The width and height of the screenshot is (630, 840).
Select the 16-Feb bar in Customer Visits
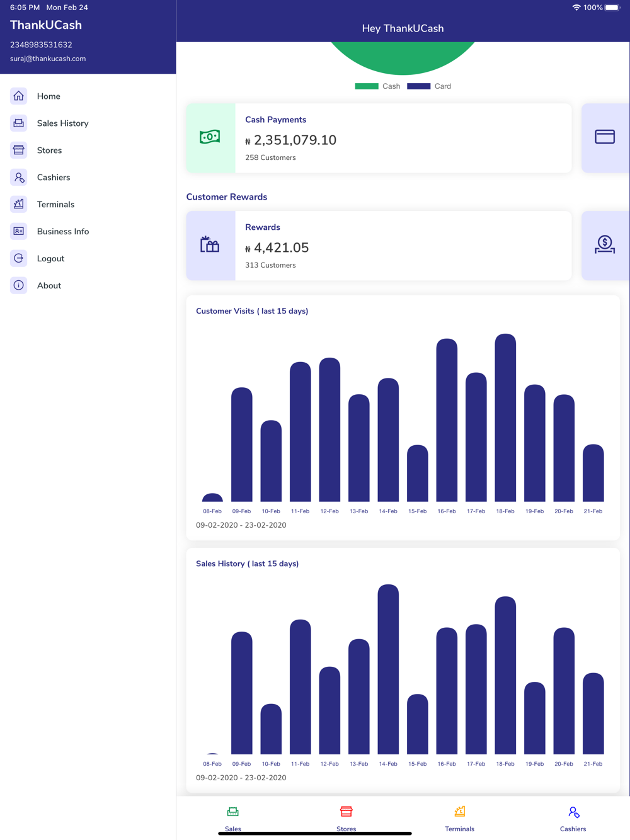click(447, 420)
